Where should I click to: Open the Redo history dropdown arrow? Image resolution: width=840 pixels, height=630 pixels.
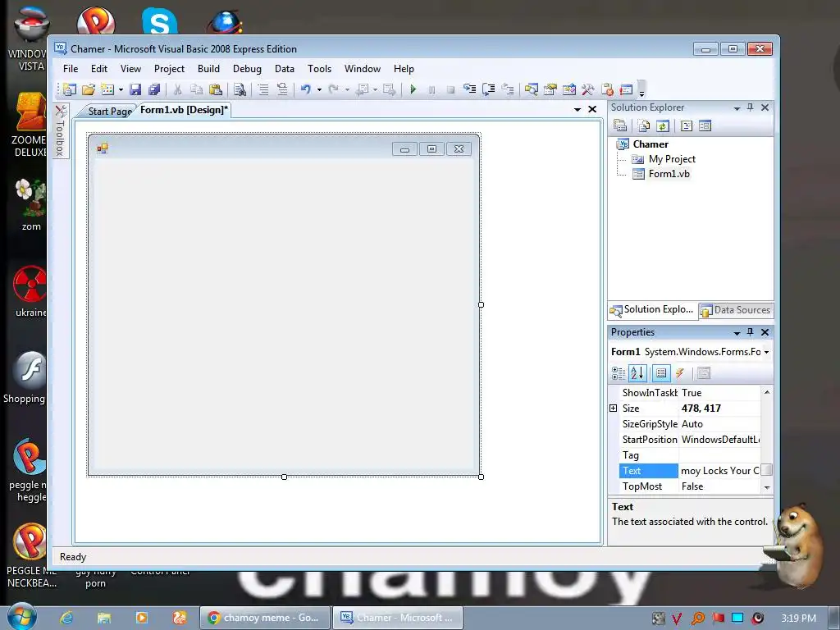click(x=347, y=89)
